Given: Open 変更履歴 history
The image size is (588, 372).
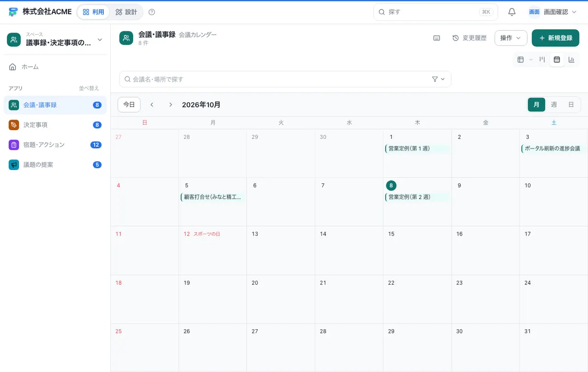Looking at the screenshot, I should point(469,38).
